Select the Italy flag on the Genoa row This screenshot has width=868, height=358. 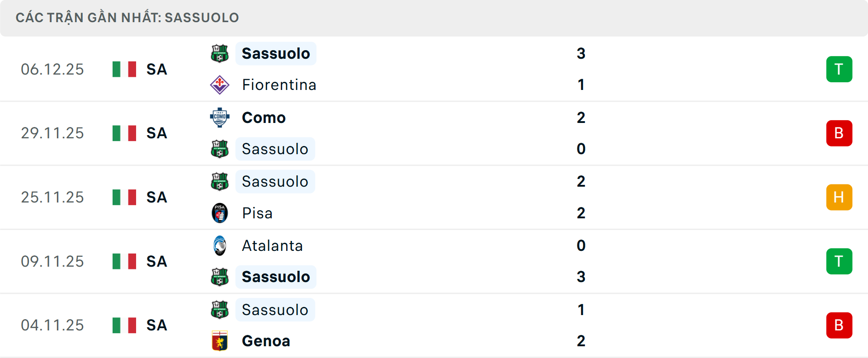tap(124, 325)
